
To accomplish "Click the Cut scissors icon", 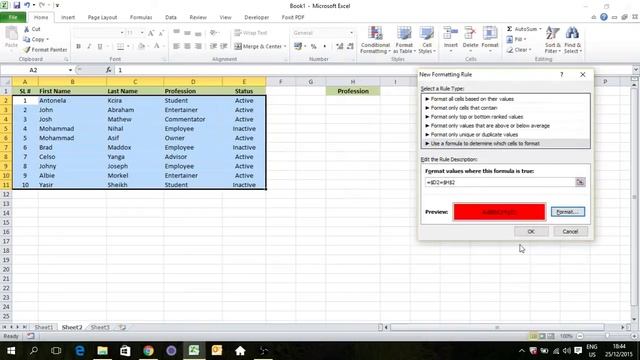I will tap(27, 29).
